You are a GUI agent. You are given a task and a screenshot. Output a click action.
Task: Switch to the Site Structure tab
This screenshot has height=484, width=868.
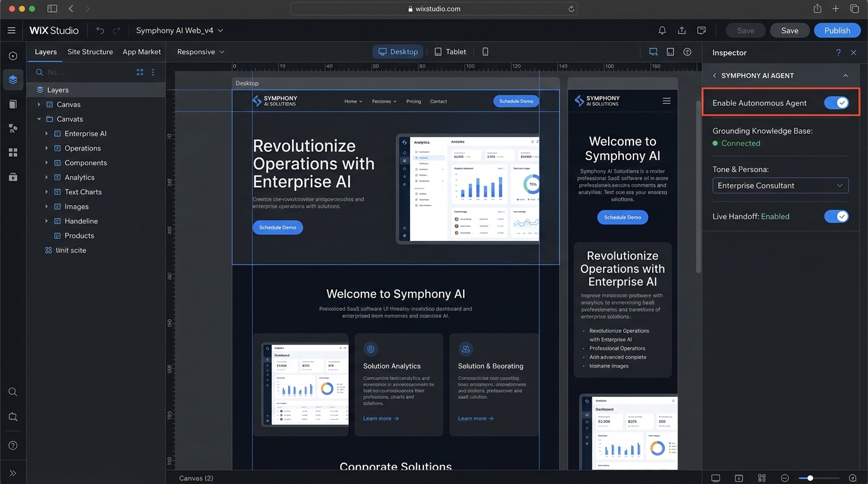click(90, 52)
